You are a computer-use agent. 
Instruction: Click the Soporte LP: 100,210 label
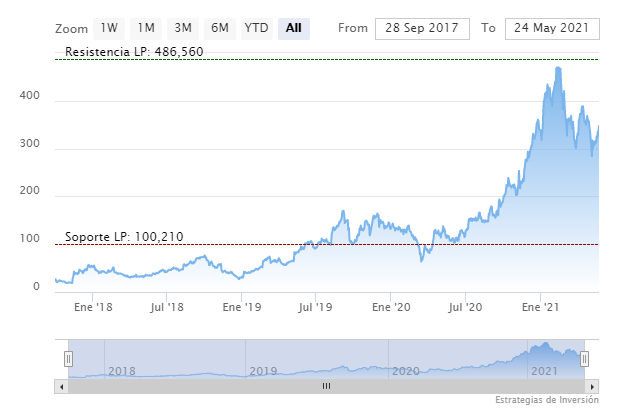[x=124, y=237]
